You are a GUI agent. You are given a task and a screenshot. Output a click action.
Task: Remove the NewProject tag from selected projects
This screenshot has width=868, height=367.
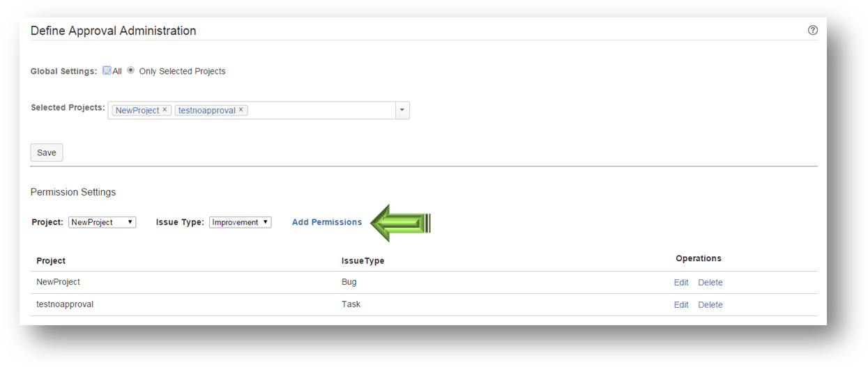[x=165, y=110]
